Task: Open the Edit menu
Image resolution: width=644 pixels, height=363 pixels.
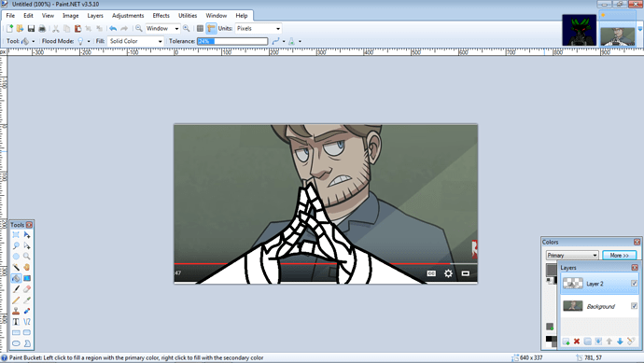Action: (x=28, y=16)
